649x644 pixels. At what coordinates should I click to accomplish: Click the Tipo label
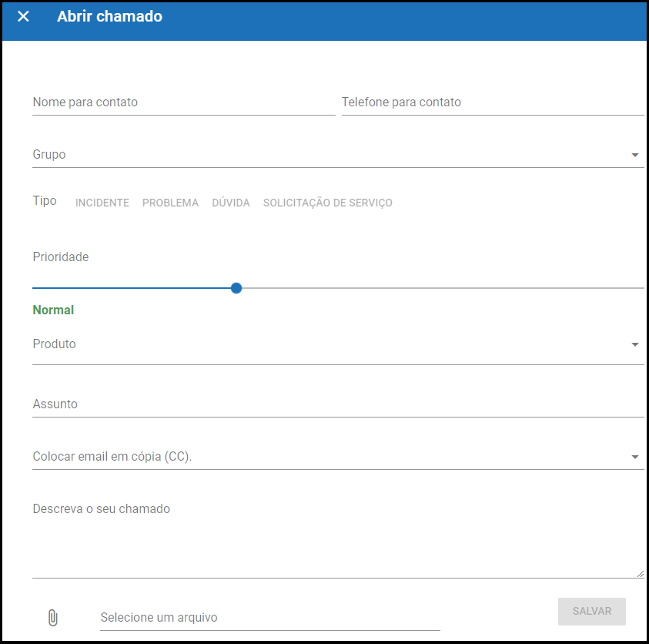45,201
